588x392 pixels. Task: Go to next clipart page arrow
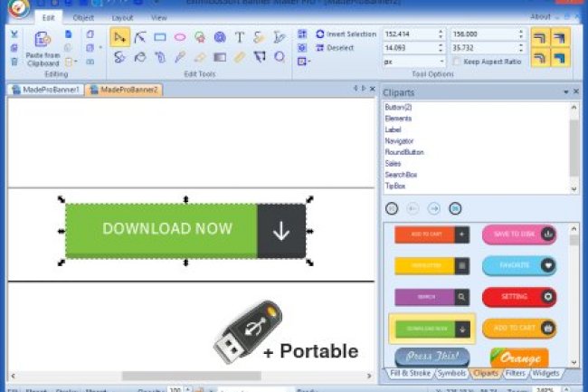[433, 208]
